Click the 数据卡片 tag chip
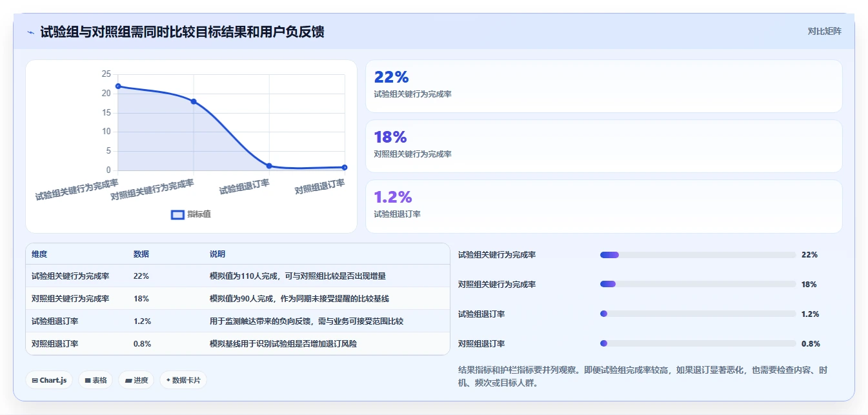The image size is (868, 415). pos(183,380)
